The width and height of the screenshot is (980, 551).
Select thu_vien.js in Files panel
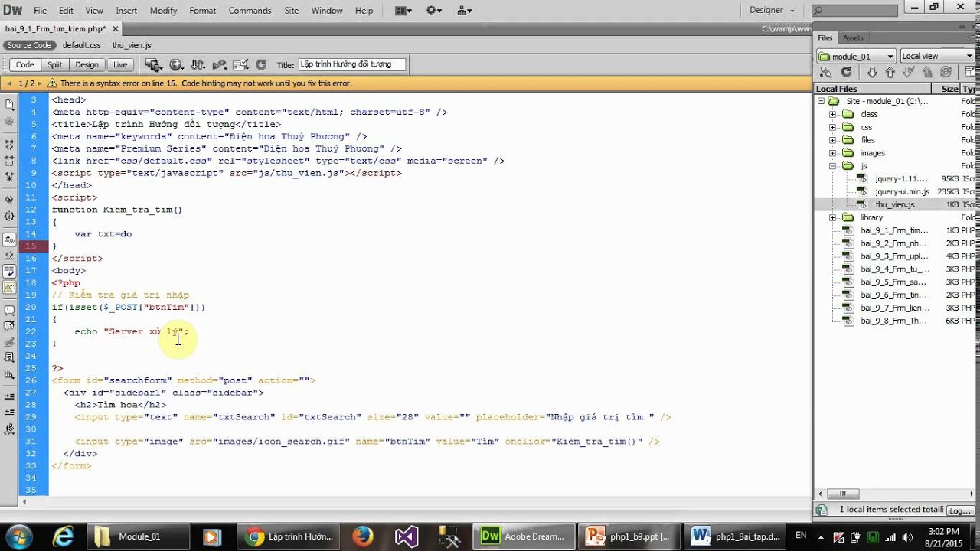pos(894,204)
